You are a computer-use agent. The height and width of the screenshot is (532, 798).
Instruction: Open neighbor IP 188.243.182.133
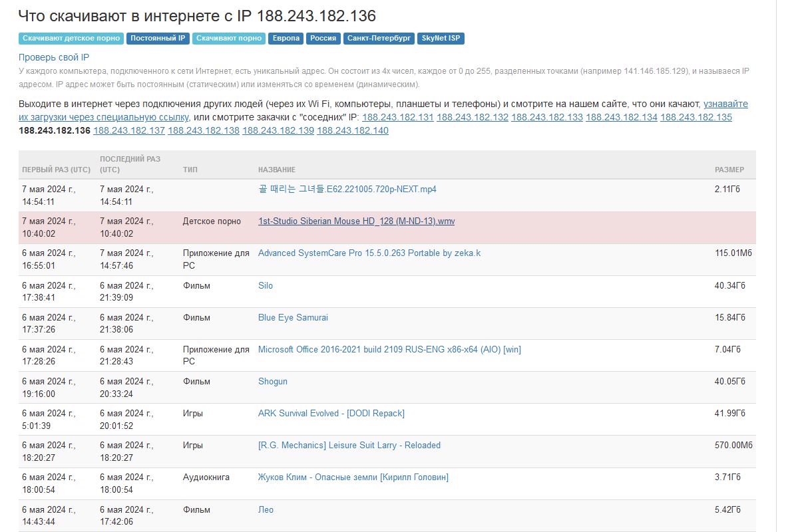click(547, 117)
